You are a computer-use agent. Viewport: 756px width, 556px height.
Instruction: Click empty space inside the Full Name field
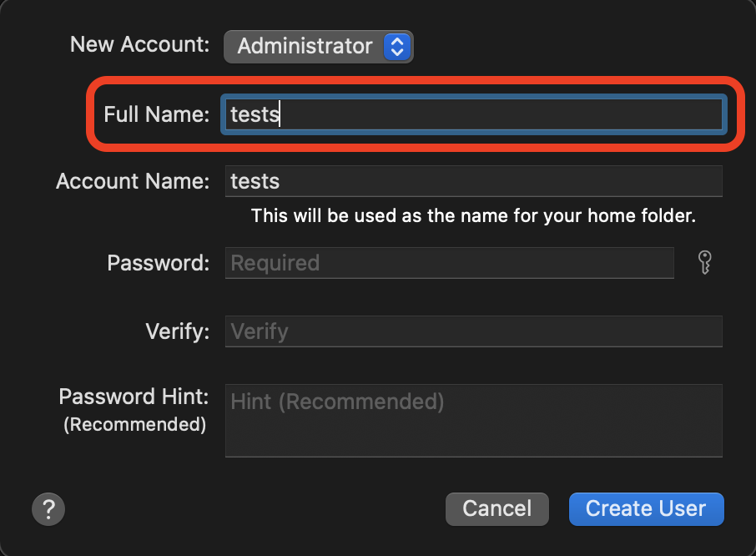point(501,114)
